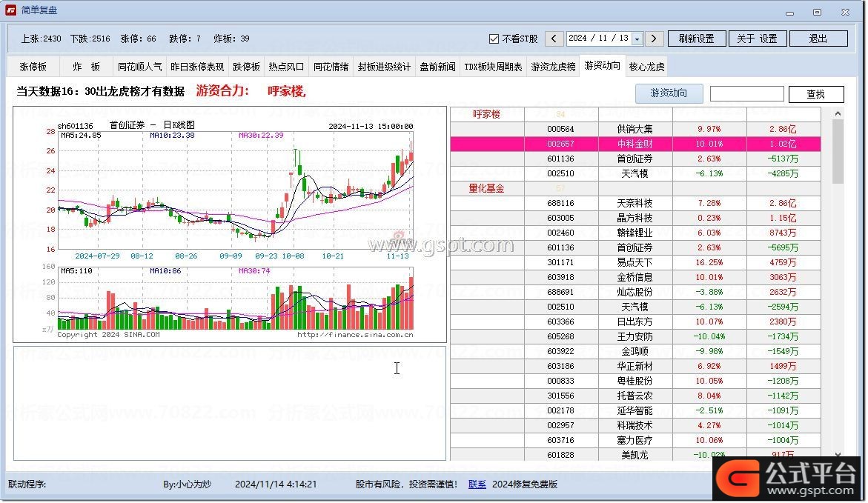Image resolution: width=868 pixels, height=503 pixels.
Task: Switch to the 涨停板 tab
Action: point(33,67)
